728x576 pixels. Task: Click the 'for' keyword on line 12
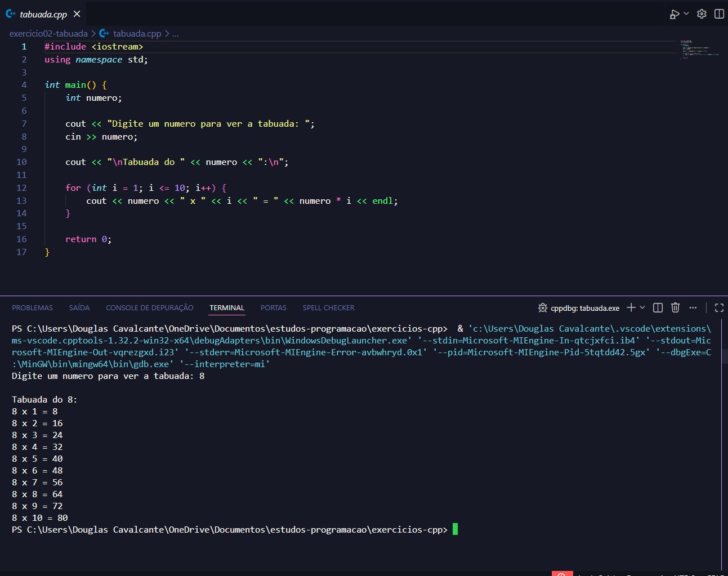[73, 188]
